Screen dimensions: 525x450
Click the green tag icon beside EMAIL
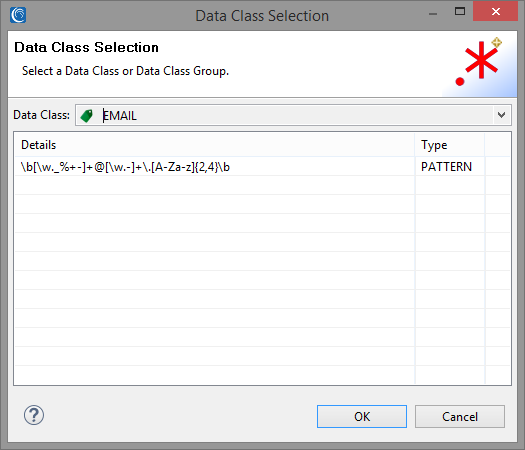[87, 116]
